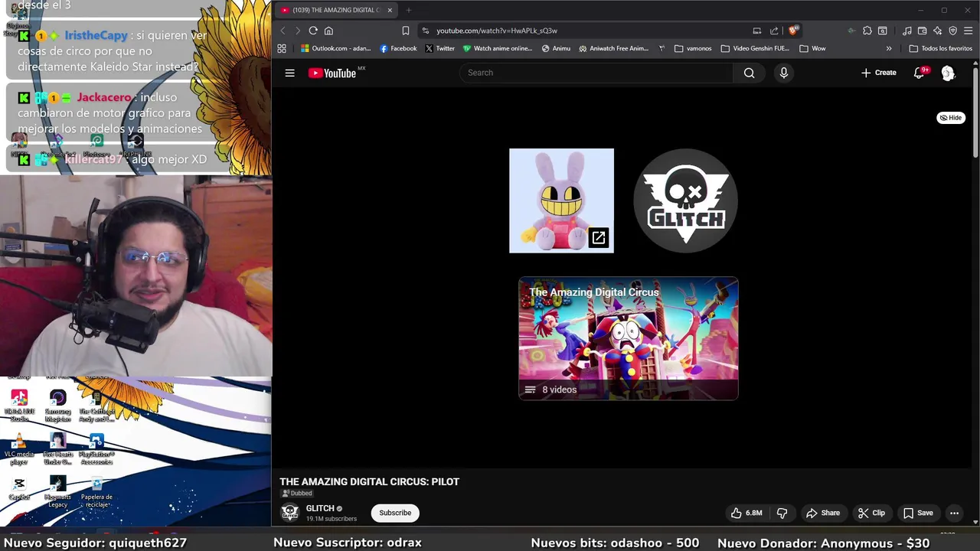Reload the page in the browser
The width and height of the screenshot is (980, 551).
(x=313, y=31)
